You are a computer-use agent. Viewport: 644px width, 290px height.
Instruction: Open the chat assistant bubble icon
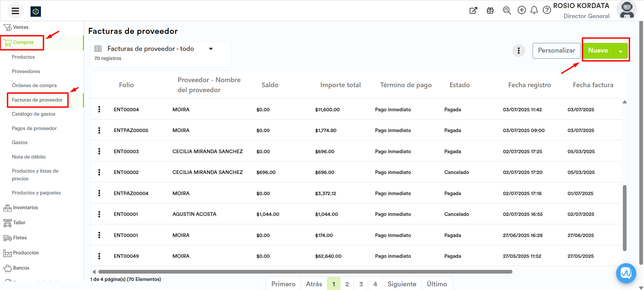tap(626, 273)
